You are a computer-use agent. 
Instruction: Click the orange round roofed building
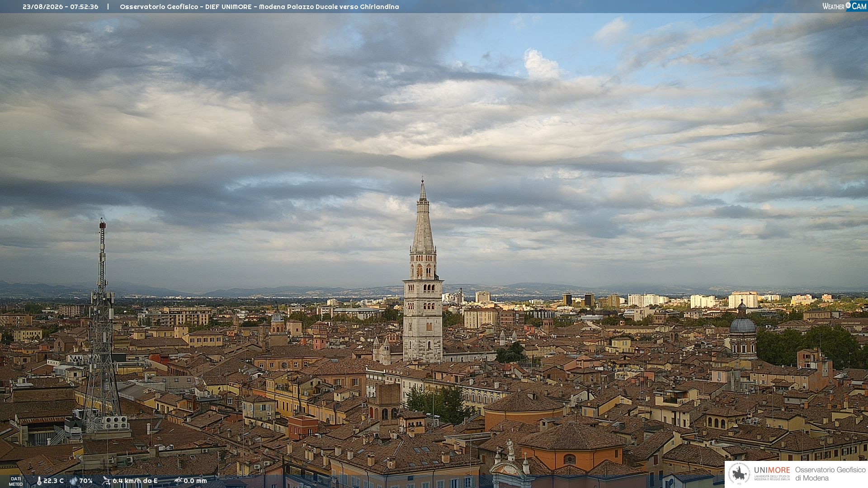[524, 410]
